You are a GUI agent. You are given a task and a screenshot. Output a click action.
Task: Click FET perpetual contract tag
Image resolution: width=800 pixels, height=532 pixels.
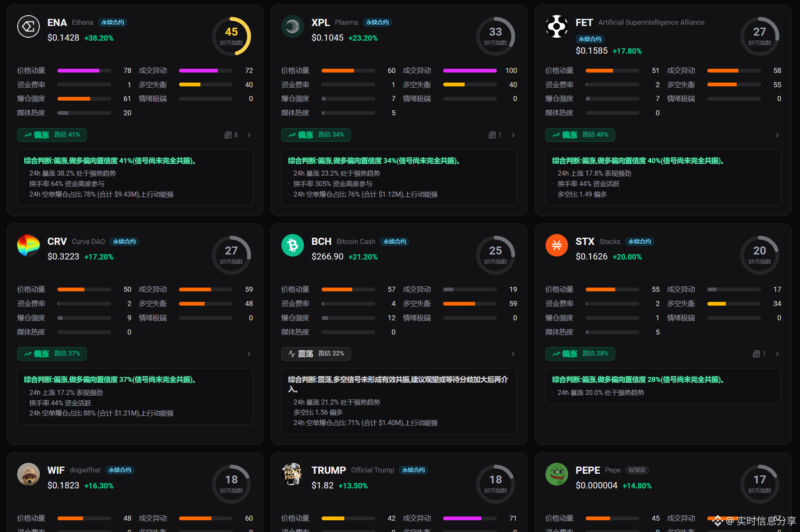[x=590, y=39]
